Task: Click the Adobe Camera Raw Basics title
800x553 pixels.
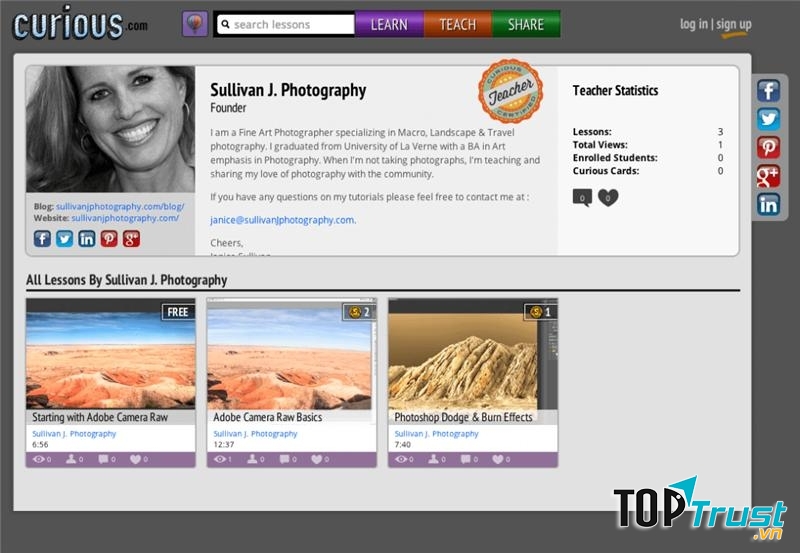Action: click(x=268, y=417)
